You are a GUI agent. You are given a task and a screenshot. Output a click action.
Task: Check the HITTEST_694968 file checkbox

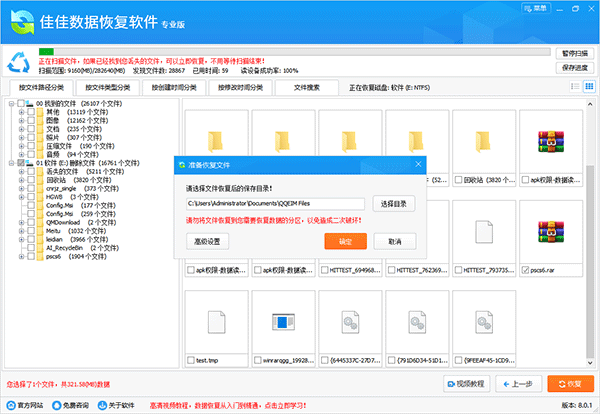coord(324,270)
